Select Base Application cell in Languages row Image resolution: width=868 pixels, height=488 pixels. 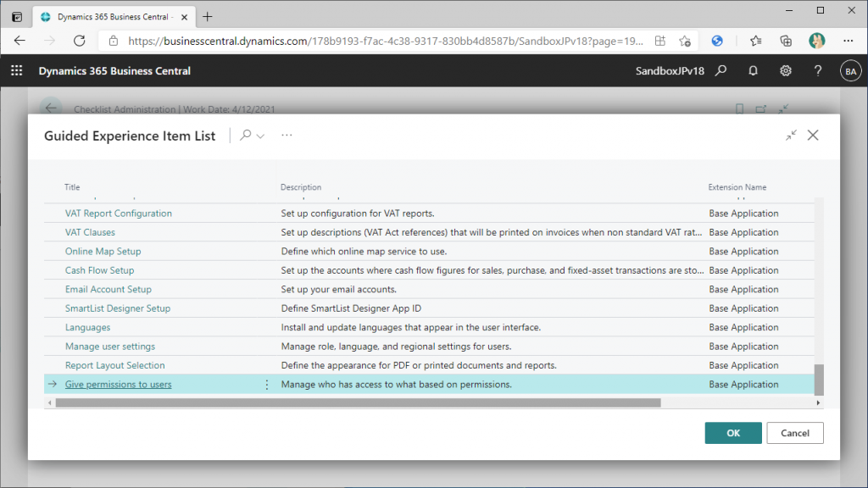(743, 328)
